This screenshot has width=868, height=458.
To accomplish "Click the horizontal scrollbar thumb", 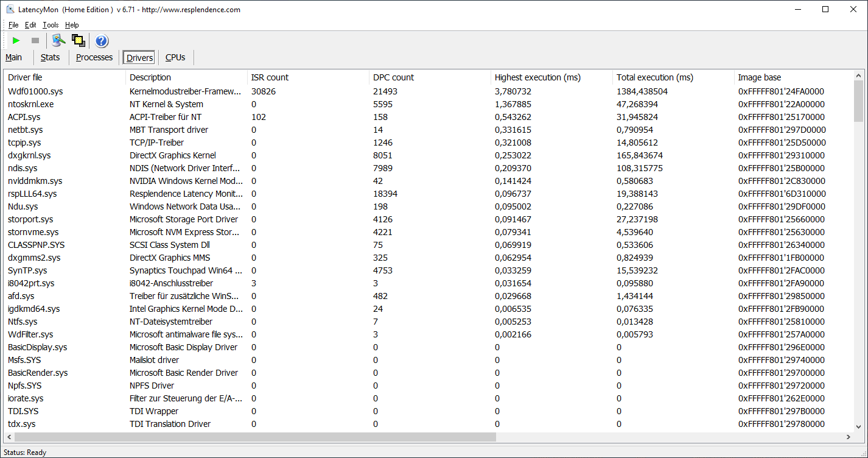I will pyautogui.click(x=255, y=437).
